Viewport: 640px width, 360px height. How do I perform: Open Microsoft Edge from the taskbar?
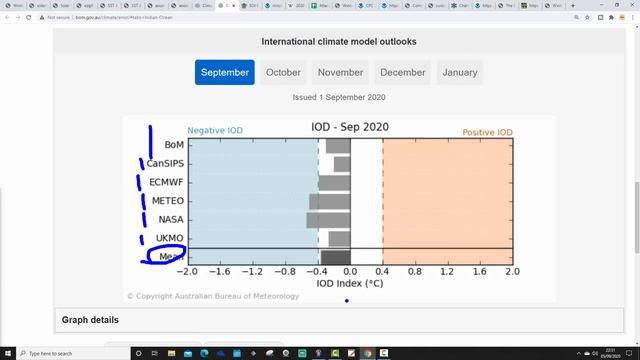(204, 353)
